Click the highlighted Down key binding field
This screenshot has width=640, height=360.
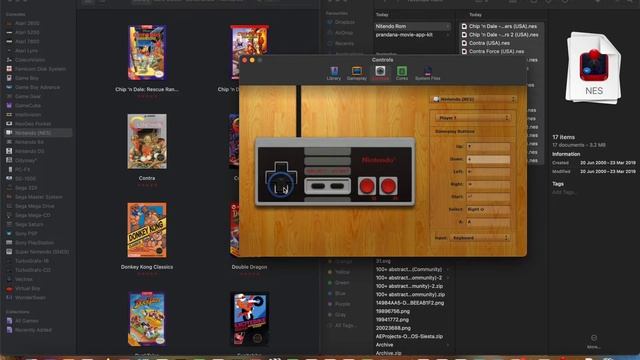point(488,159)
